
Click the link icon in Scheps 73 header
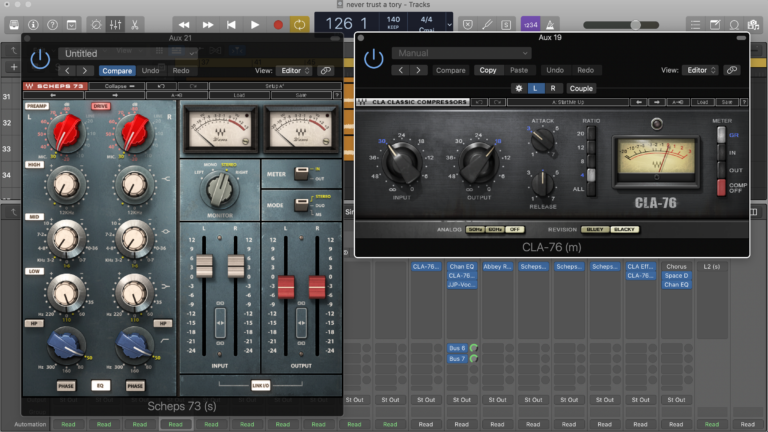coord(325,71)
